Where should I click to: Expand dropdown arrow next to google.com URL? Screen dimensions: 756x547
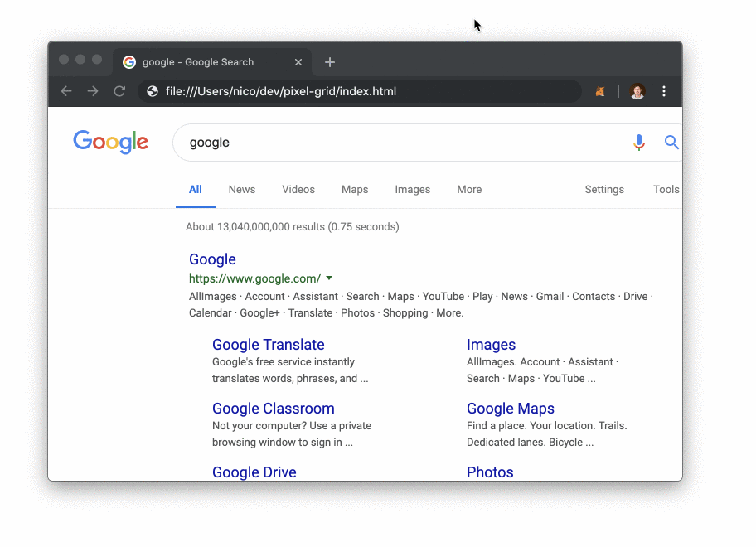pos(329,278)
